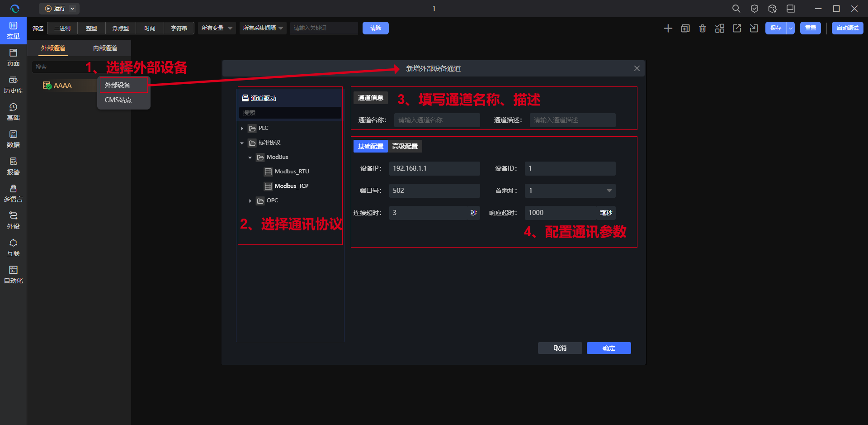Open the dropdown arrow beside 保存
This screenshot has height=425, width=868.
[790, 28]
